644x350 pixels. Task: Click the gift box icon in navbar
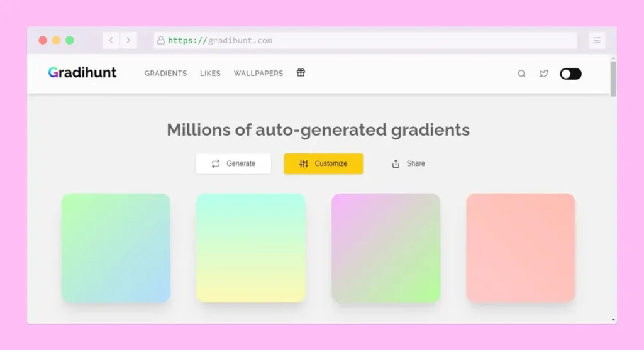[301, 73]
